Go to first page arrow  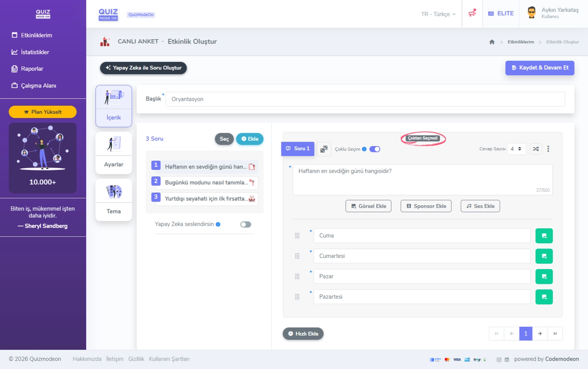(x=496, y=334)
